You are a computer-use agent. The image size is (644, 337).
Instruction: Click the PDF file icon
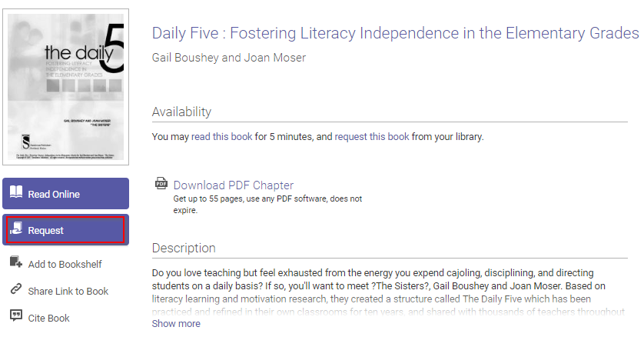pos(161,183)
